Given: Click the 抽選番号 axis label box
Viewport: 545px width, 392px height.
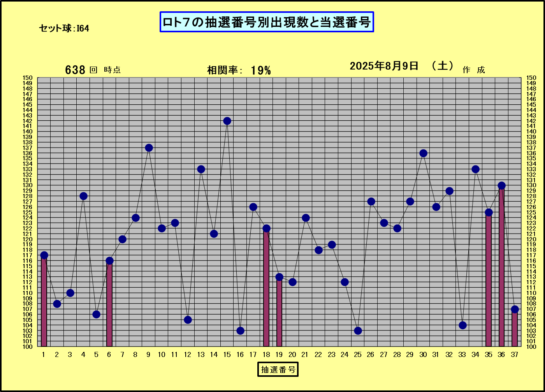Looking at the screenshot, I should [278, 369].
